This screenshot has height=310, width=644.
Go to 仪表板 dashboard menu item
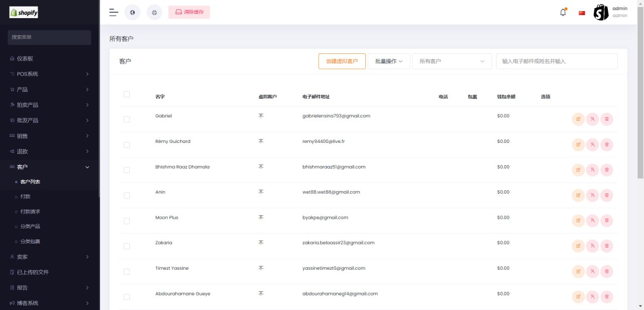pyautogui.click(x=25, y=58)
